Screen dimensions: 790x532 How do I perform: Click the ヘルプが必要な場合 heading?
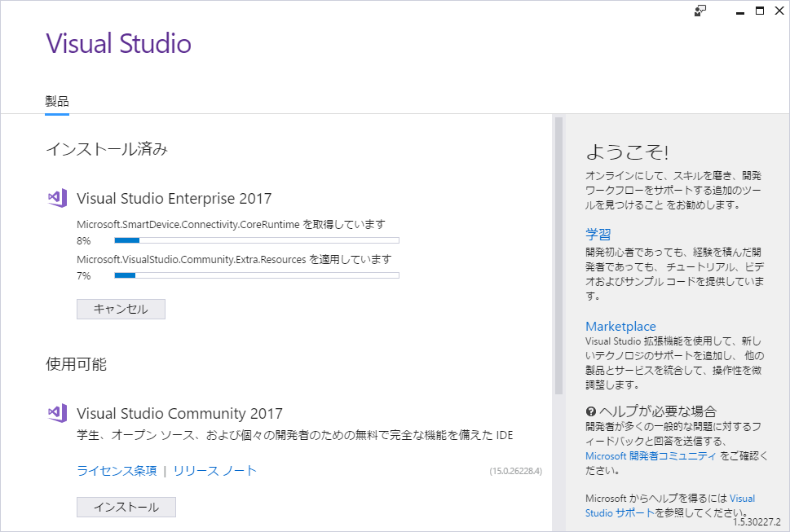click(658, 411)
